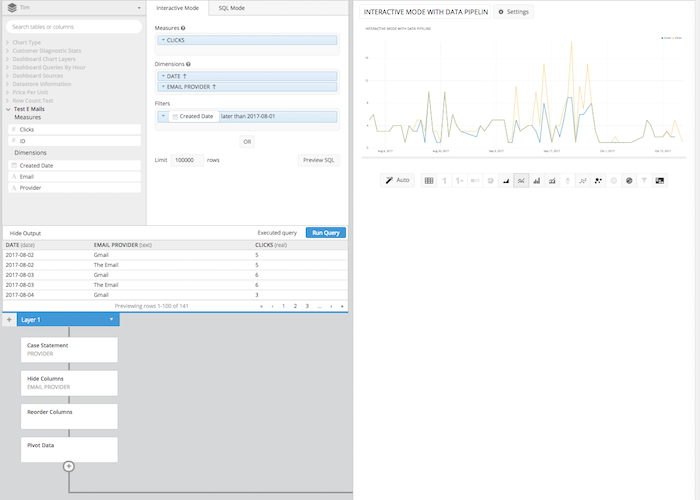Click Hide Output link
Viewport: 700px width, 500px height.
click(x=25, y=233)
